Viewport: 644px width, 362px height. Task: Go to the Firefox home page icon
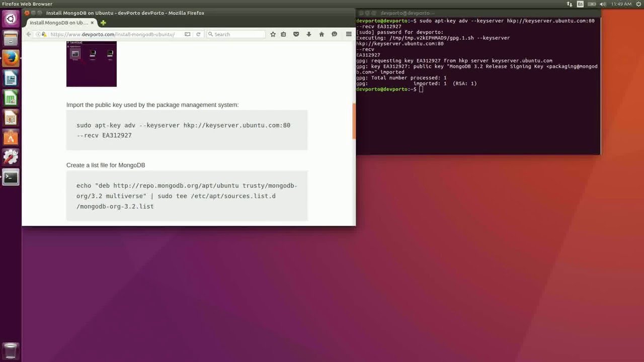[x=321, y=34]
